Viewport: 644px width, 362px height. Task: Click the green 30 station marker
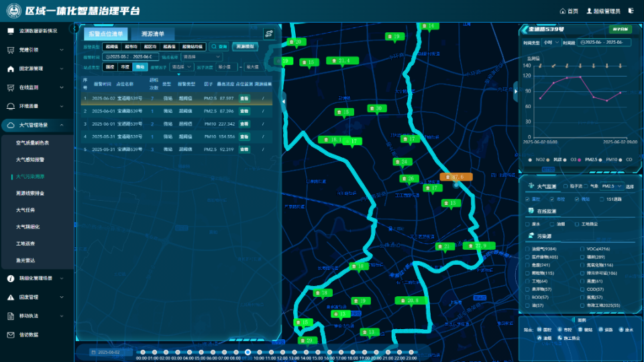click(376, 109)
